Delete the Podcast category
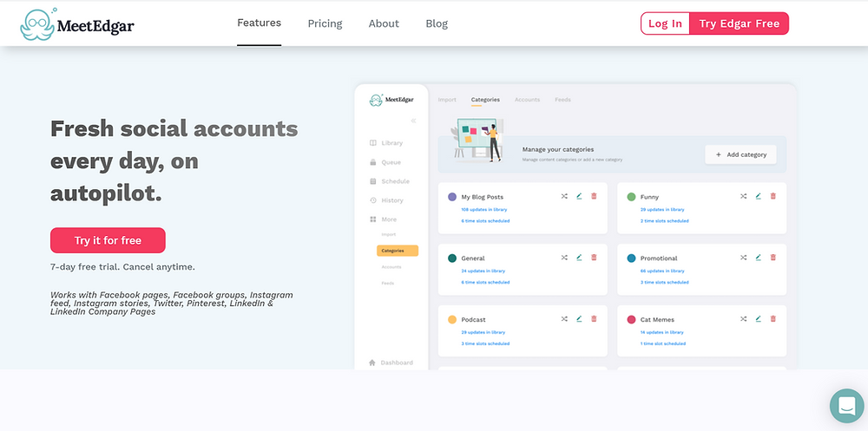868x431 pixels. point(594,318)
